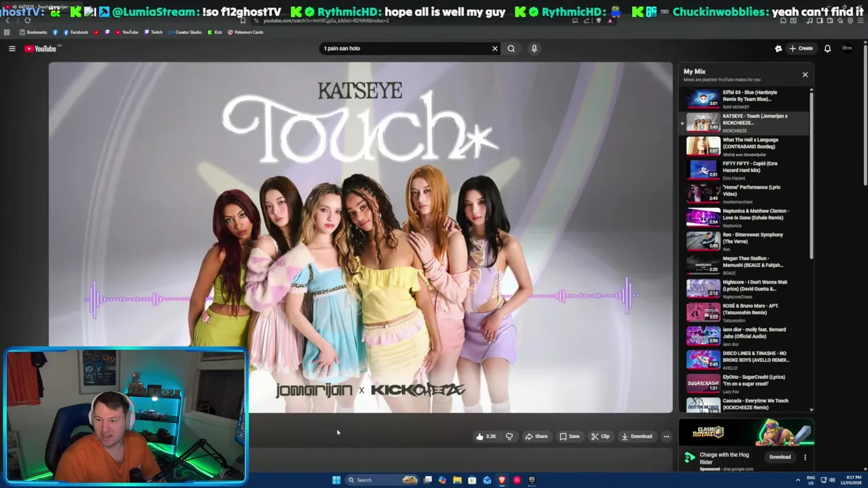Click the page vertical scrollbar
The width and height of the screenshot is (868, 488).
(865, 115)
